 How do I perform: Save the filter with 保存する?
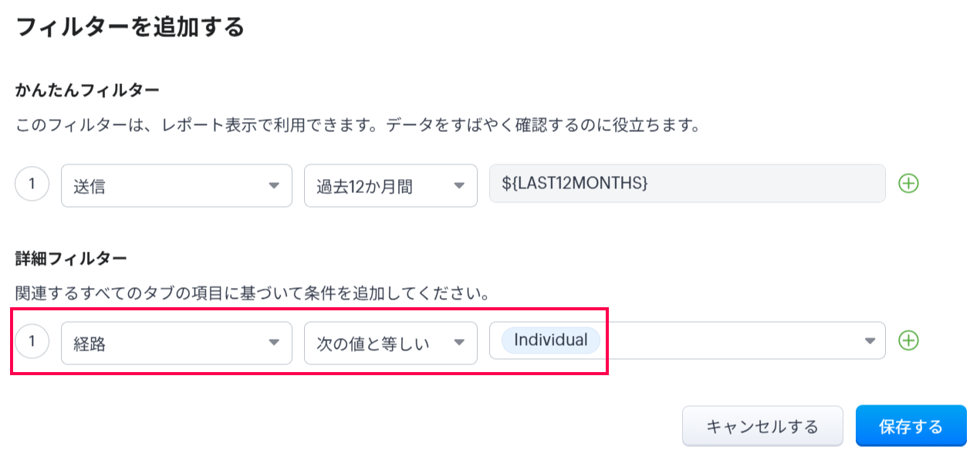pos(911,426)
